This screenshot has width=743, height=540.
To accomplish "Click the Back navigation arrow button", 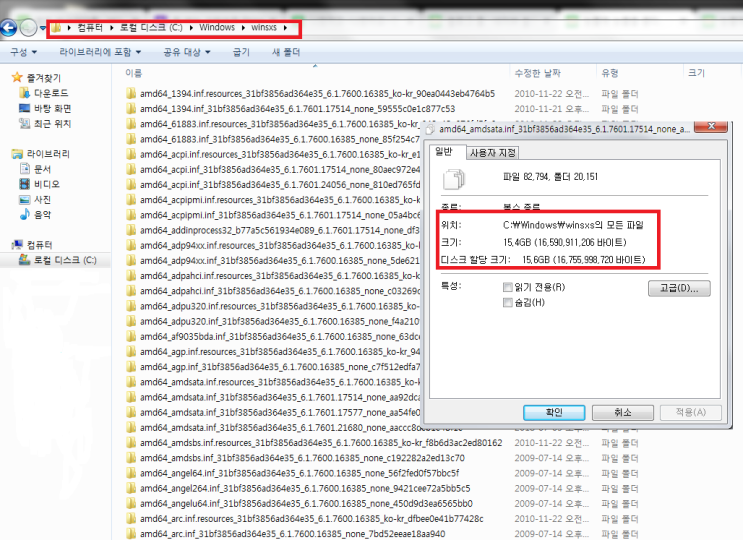I will tap(9, 28).
